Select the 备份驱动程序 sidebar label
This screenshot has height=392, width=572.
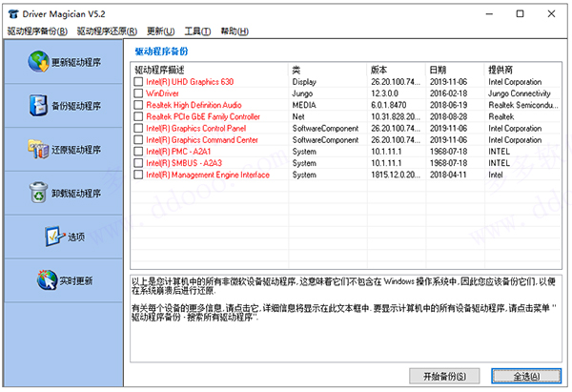click(76, 106)
